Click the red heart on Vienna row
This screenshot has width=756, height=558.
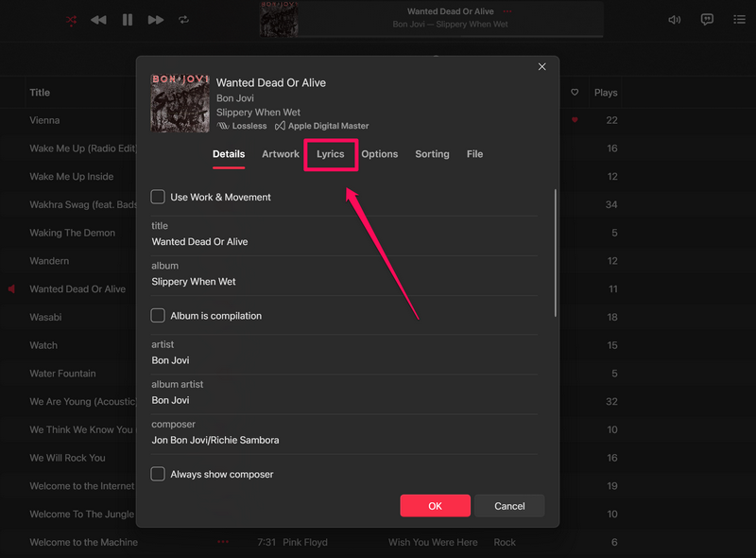click(x=575, y=120)
